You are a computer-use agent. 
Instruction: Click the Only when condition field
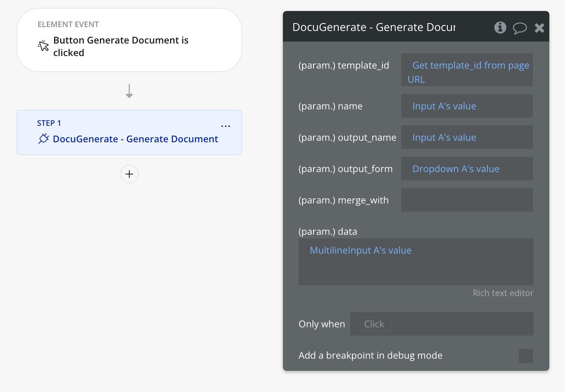point(442,324)
